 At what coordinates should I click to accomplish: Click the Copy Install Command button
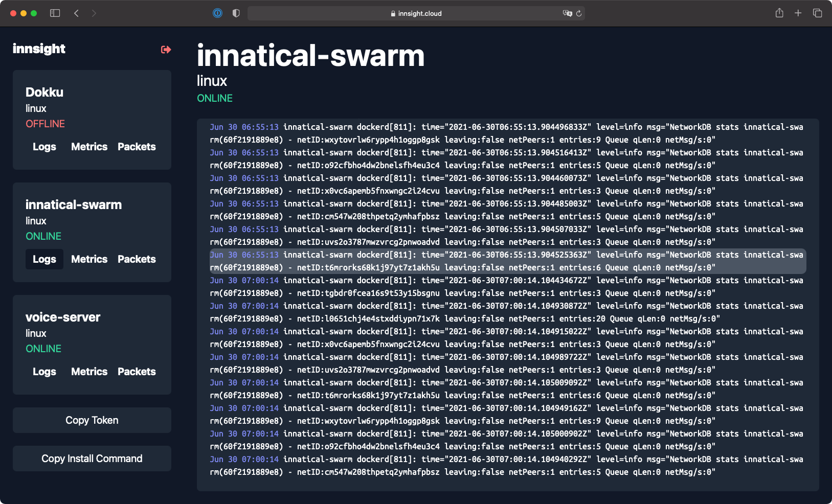pos(92,459)
